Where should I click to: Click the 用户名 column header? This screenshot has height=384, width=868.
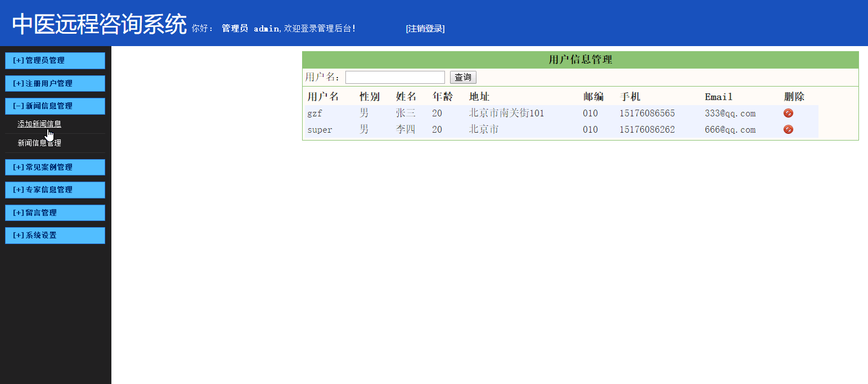click(323, 97)
